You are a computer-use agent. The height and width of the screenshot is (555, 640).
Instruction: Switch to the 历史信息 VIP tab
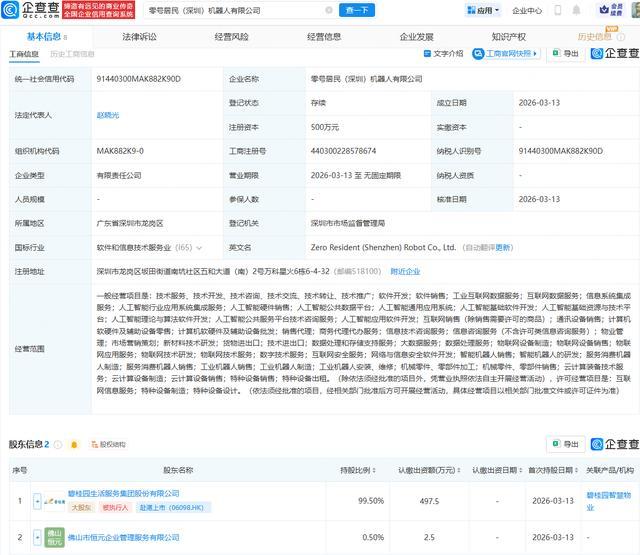pos(595,37)
